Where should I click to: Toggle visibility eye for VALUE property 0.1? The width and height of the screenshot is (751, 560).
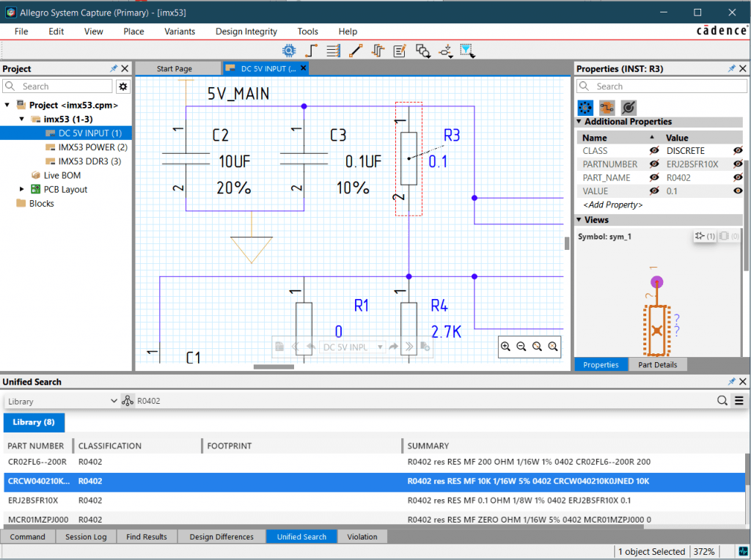click(737, 191)
